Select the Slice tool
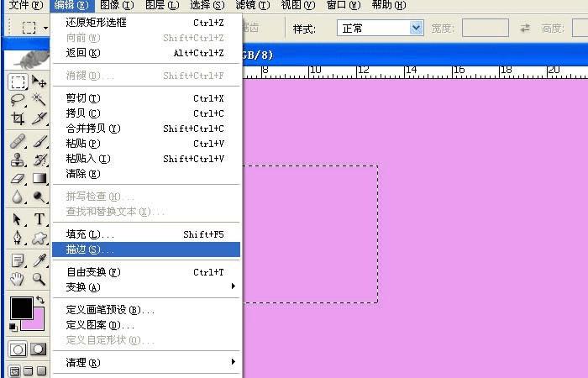Viewport: 588px width, 378px height. click(x=39, y=118)
